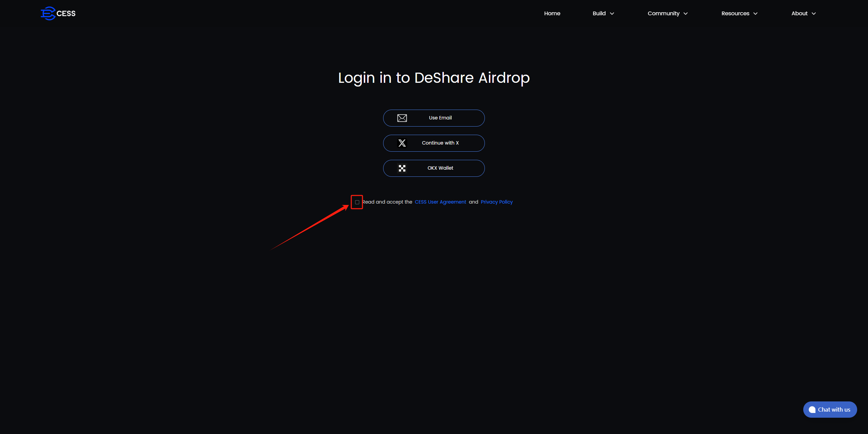Open the About navigation item
This screenshot has height=434, width=868.
[799, 14]
